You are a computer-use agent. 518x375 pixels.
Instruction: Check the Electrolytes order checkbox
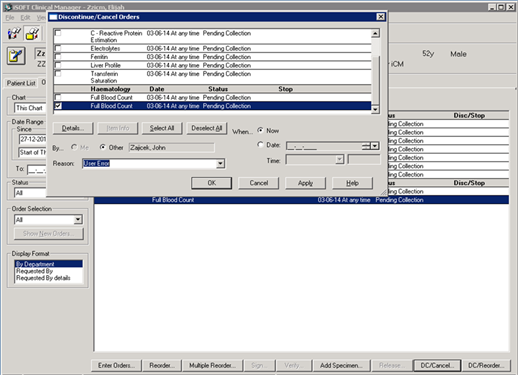click(58, 48)
